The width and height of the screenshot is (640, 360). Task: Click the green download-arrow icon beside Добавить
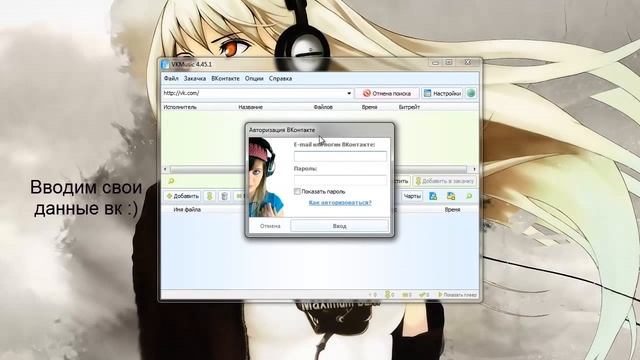tap(209, 196)
